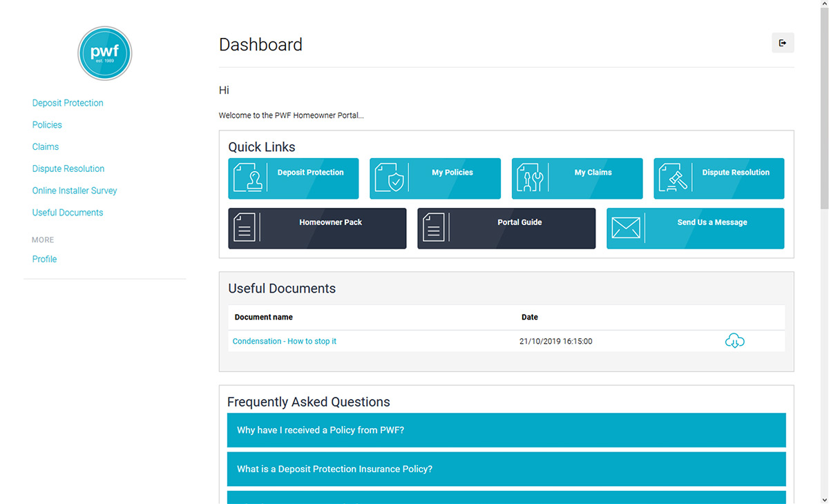Viewport: 829px width, 504px height.
Task: Click the logout icon beside Dashboard
Action: (783, 43)
